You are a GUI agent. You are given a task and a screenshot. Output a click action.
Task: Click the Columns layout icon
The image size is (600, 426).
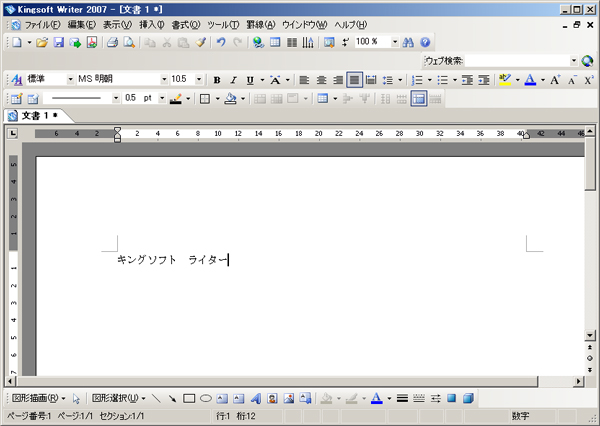pyautogui.click(x=292, y=42)
